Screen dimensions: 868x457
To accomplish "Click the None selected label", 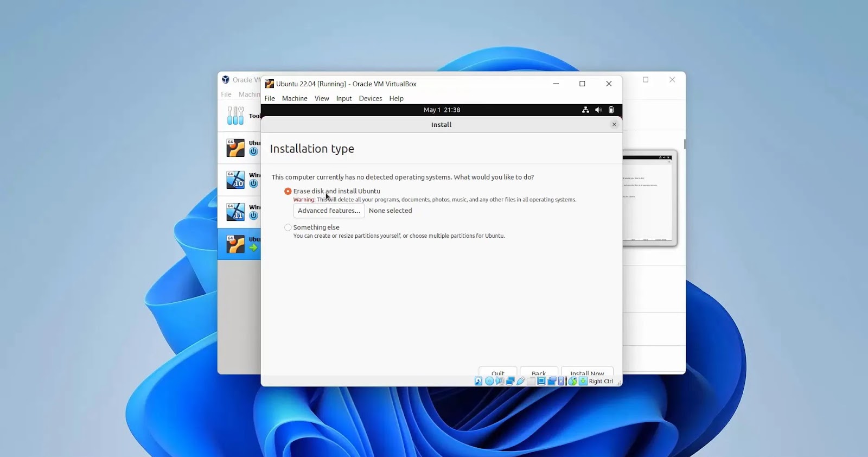I will [391, 211].
